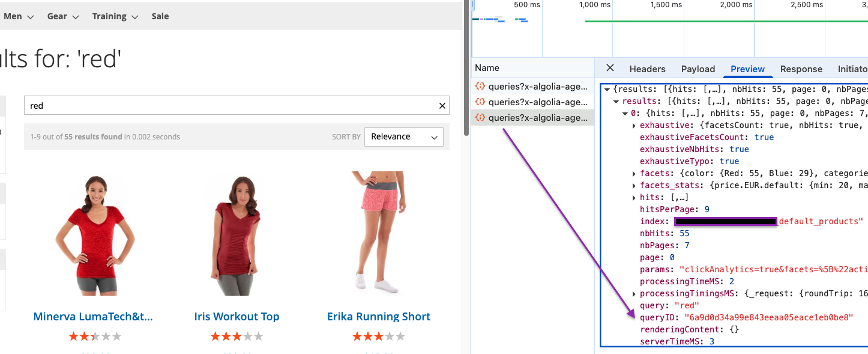Switch to the Payload tab
Viewport: 868px width, 354px height.
point(698,69)
